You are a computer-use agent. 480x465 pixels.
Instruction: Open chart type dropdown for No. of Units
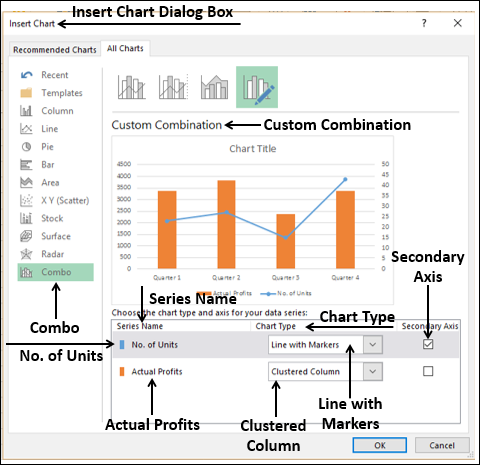click(373, 344)
